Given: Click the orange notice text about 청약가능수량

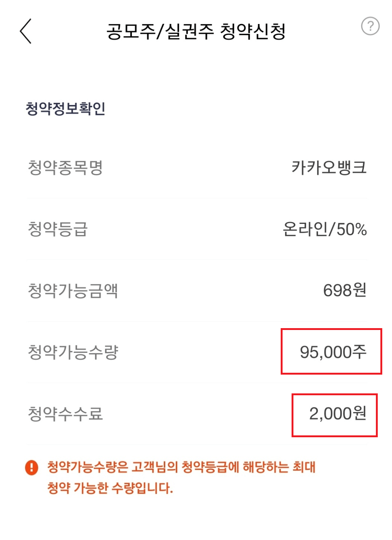Looking at the screenshot, I should [x=182, y=467].
